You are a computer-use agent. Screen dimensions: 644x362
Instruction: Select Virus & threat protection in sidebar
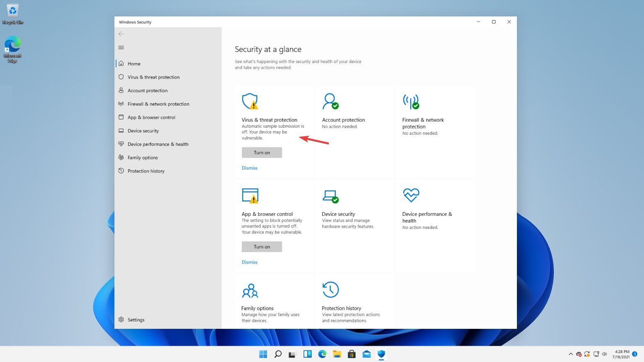168,77
